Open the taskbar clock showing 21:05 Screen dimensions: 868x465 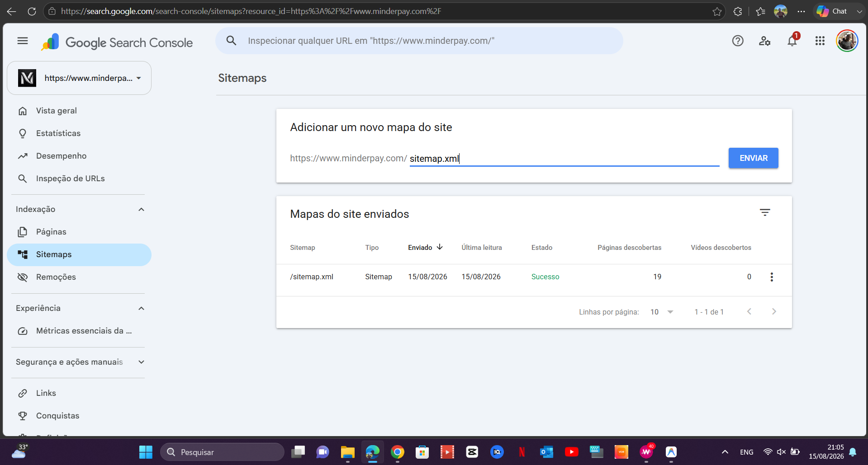tap(826, 452)
